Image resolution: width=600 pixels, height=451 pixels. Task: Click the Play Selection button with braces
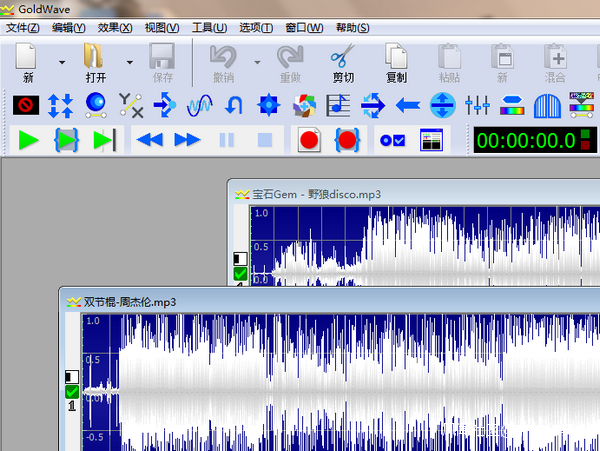click(66, 140)
